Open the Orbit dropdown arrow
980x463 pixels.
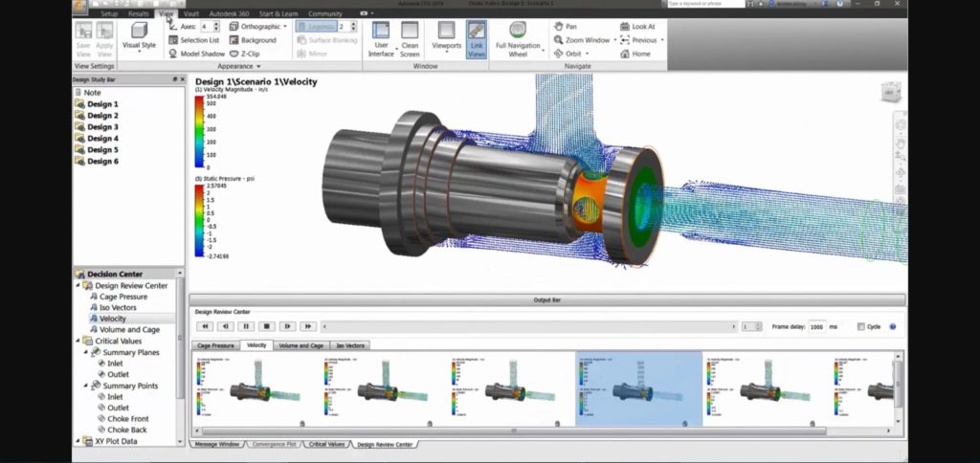point(587,54)
